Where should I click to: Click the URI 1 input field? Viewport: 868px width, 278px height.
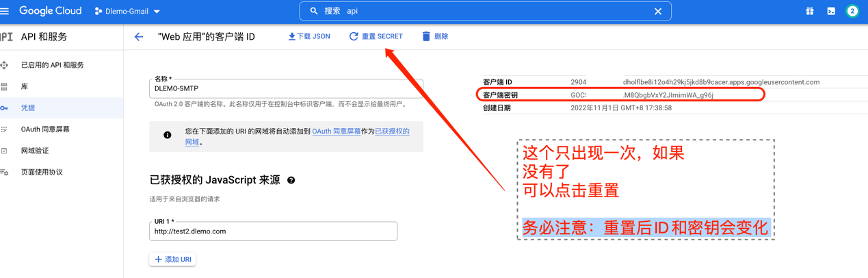point(273,231)
